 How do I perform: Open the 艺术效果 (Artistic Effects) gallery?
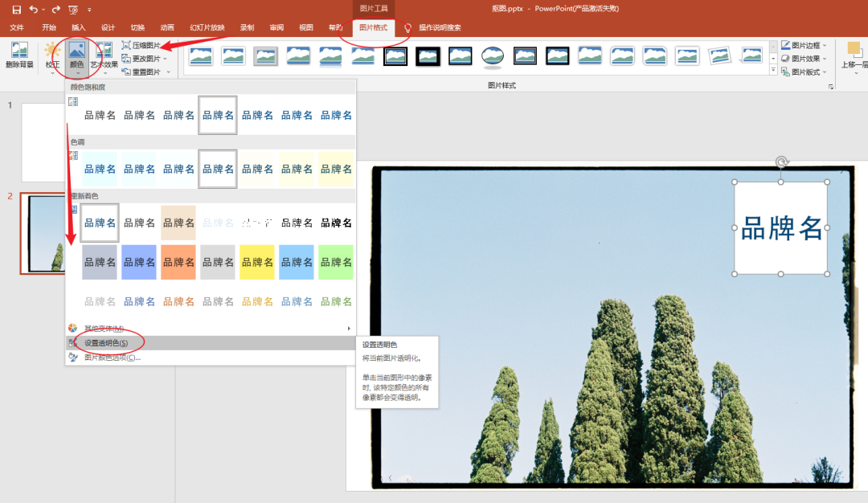(x=104, y=56)
